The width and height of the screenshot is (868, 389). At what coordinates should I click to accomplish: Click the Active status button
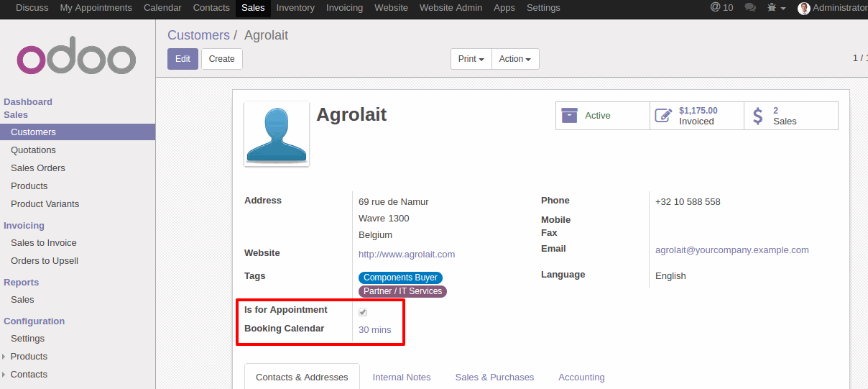click(603, 116)
